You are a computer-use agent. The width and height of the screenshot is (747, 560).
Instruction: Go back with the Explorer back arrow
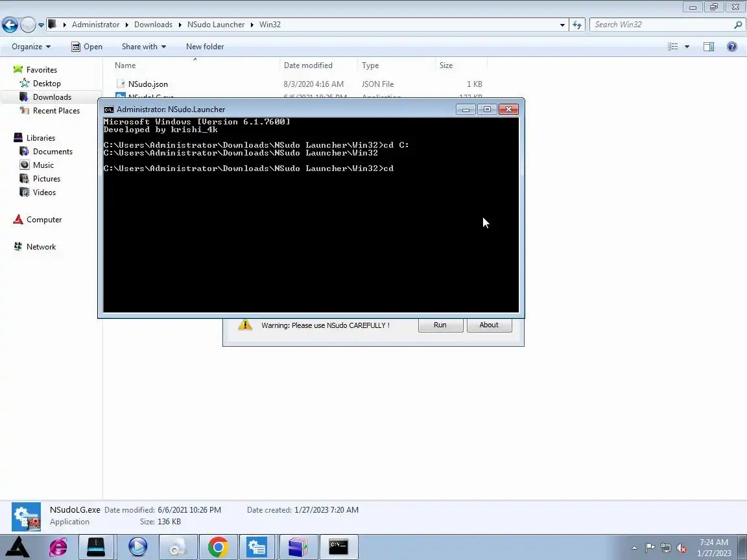point(10,25)
